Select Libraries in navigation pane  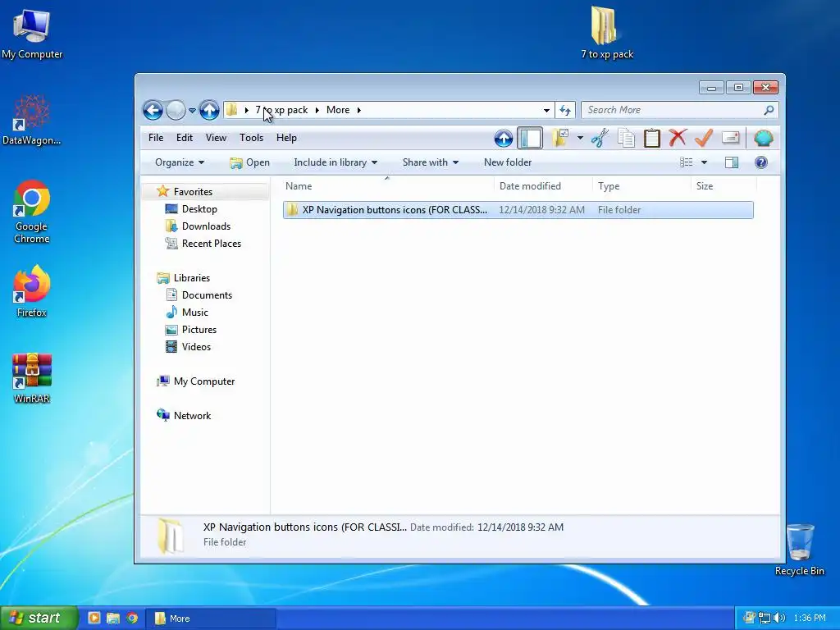(x=192, y=278)
